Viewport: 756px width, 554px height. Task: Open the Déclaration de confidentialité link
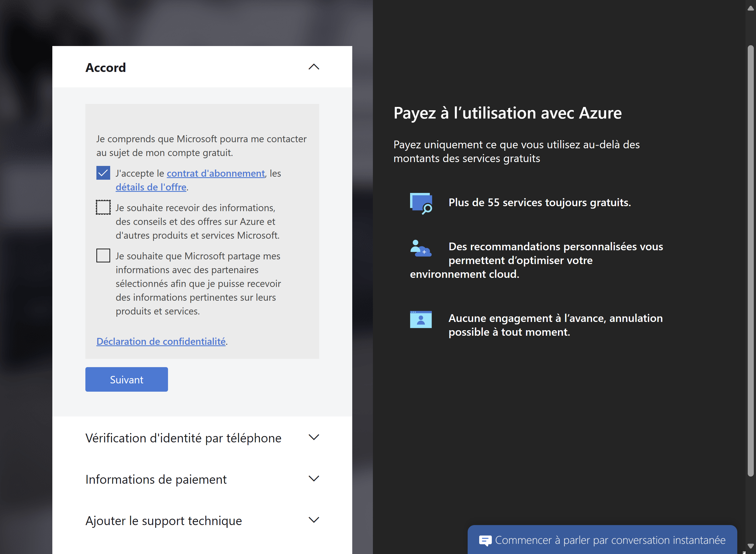[x=161, y=341]
